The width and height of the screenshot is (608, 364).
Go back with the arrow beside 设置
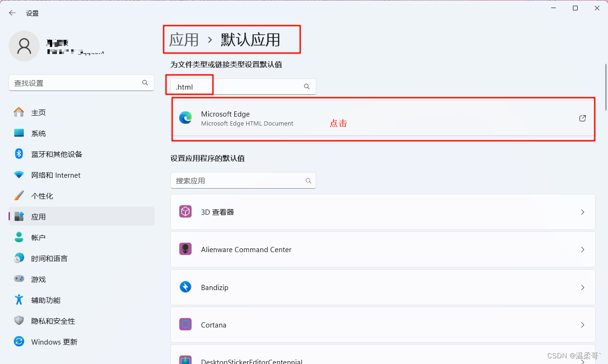pos(12,13)
